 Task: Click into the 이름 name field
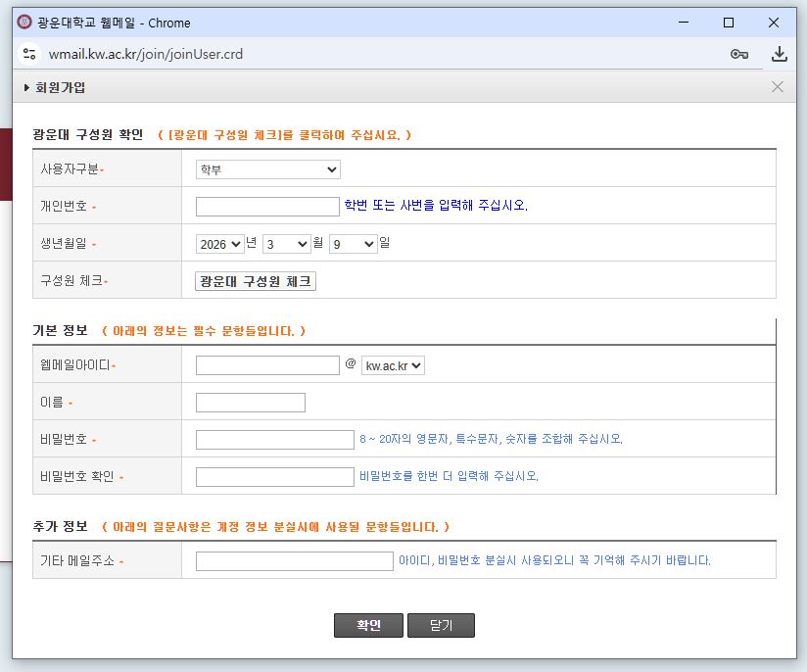251,402
